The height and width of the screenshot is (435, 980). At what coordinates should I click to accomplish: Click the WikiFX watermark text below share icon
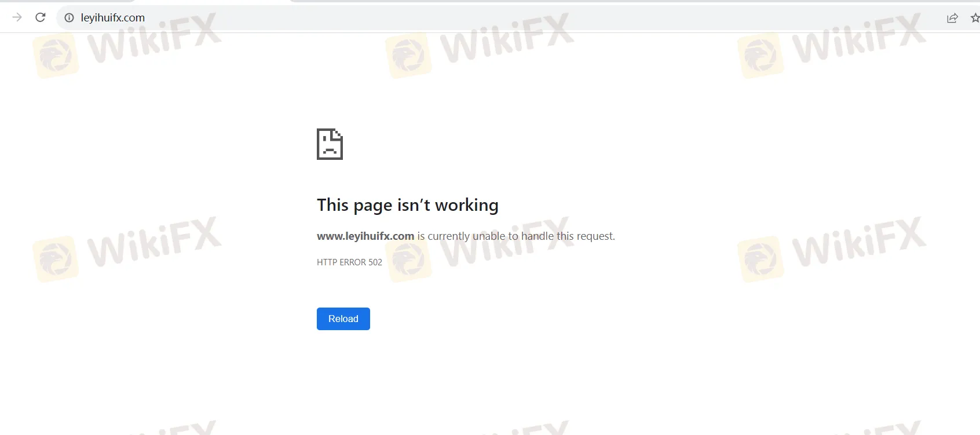pyautogui.click(x=860, y=38)
